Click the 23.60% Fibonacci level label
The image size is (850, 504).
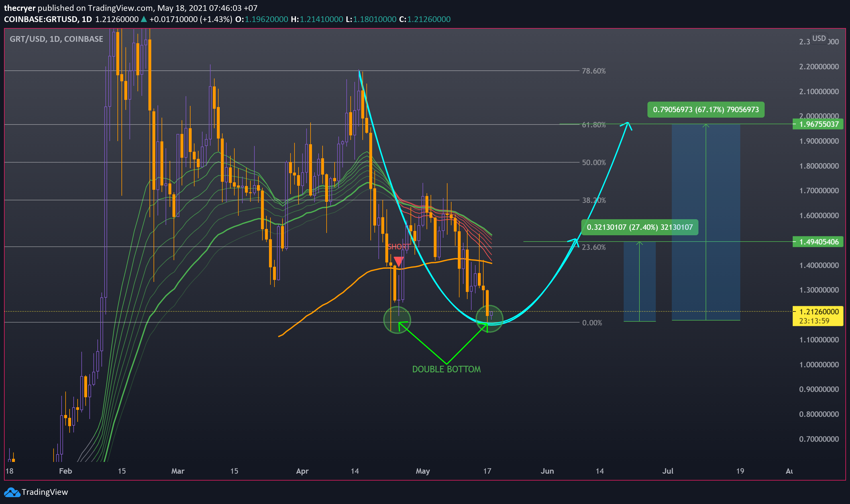pos(594,247)
